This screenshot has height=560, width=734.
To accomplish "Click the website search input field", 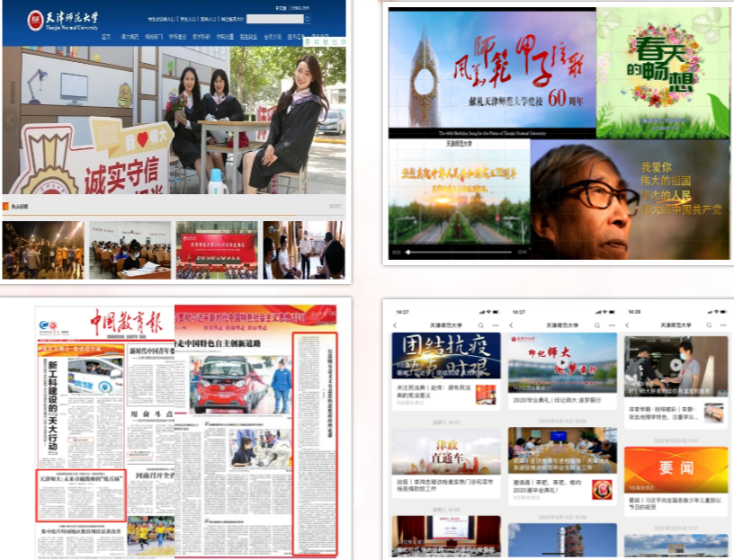I will (275, 19).
